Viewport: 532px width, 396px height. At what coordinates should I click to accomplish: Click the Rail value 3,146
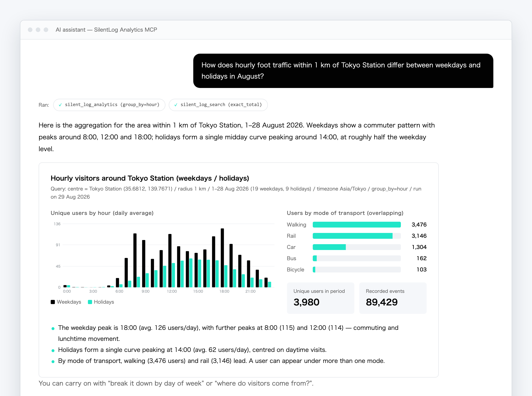tap(419, 236)
